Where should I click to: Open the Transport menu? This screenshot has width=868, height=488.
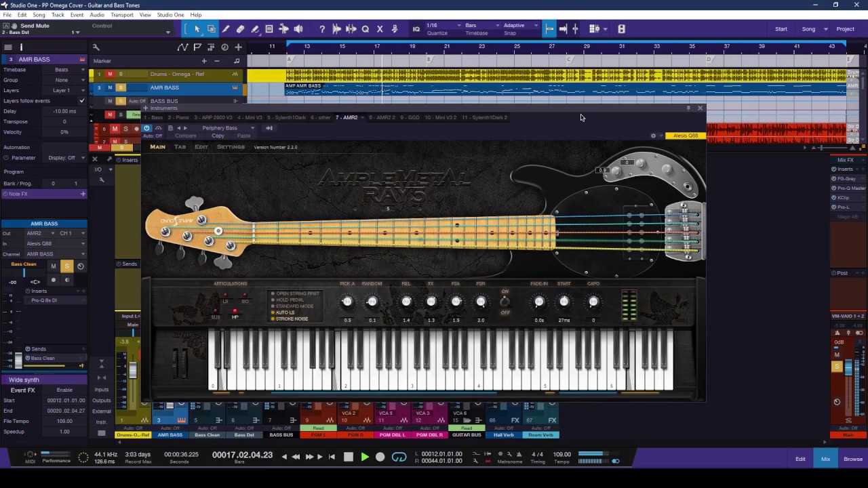point(122,15)
